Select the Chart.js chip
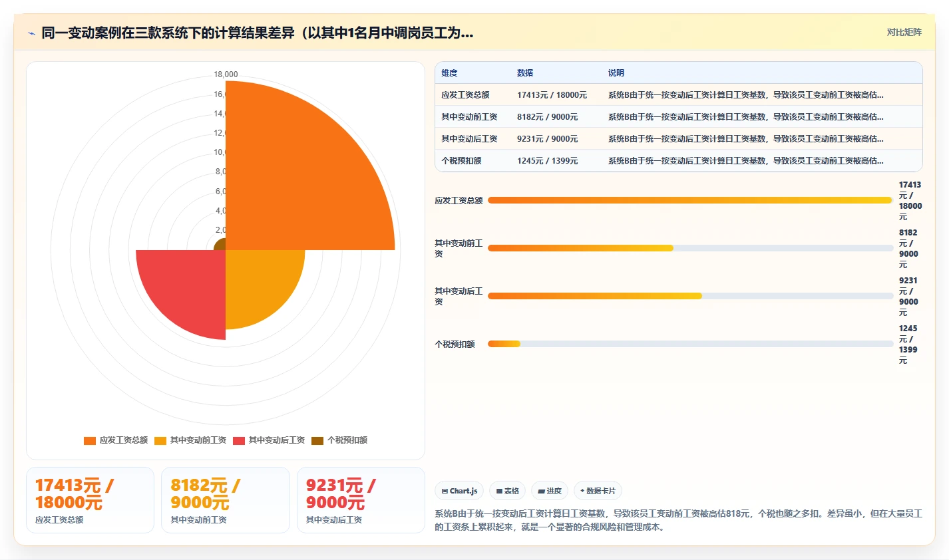 click(x=459, y=491)
